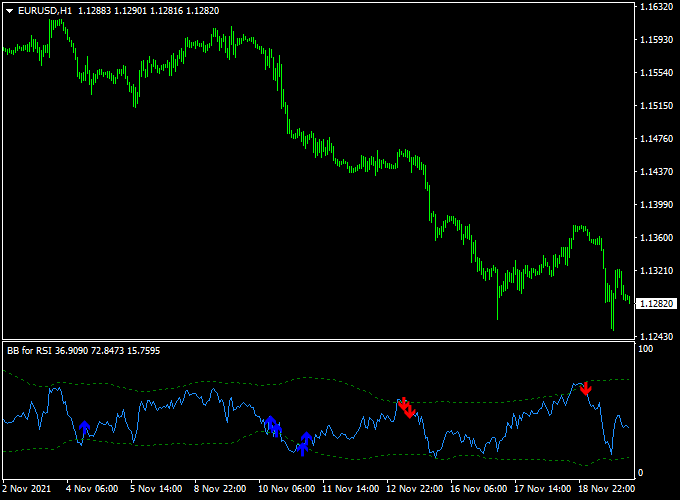680x500 pixels.
Task: Click the OHLC values 1.12883 1.12901 text
Action: click(x=113, y=11)
